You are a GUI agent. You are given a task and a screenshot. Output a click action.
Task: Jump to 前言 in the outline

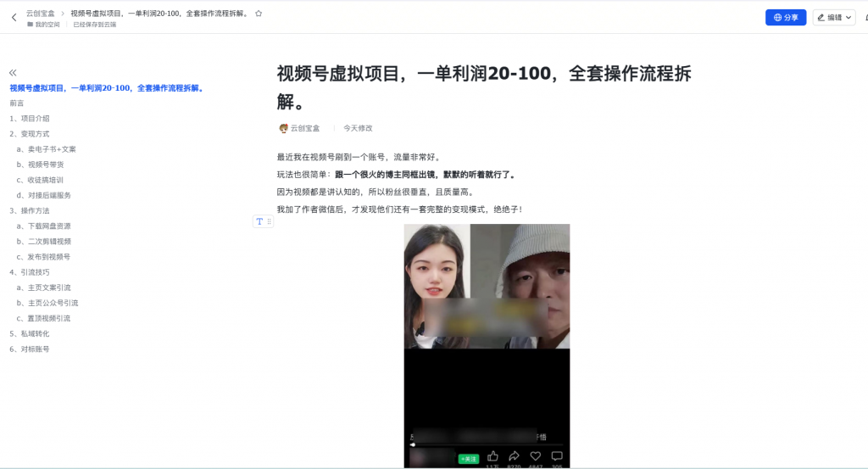[x=17, y=103]
